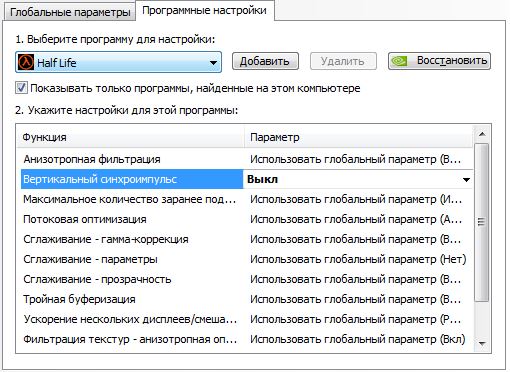Toggle the Показывать только программы checkbox

[21, 88]
